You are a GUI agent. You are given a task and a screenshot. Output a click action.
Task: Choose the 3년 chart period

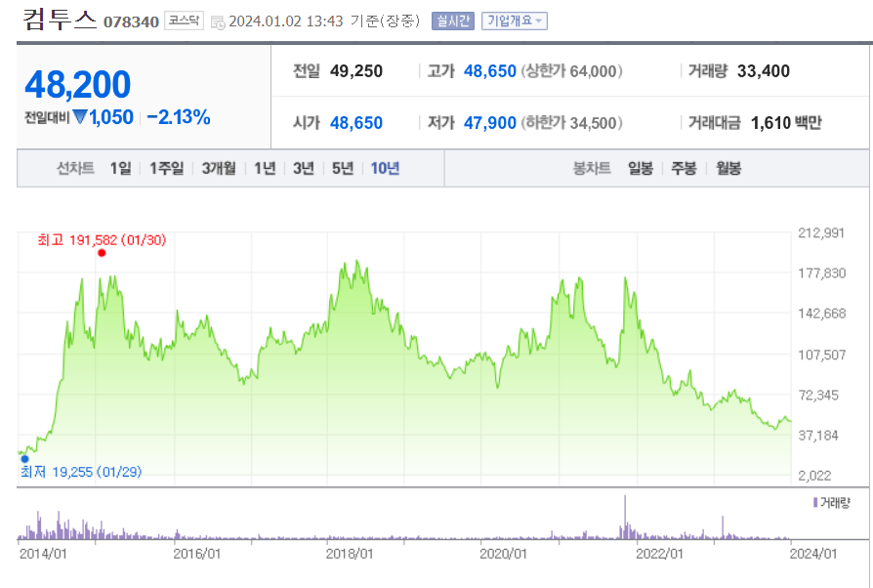tap(304, 168)
